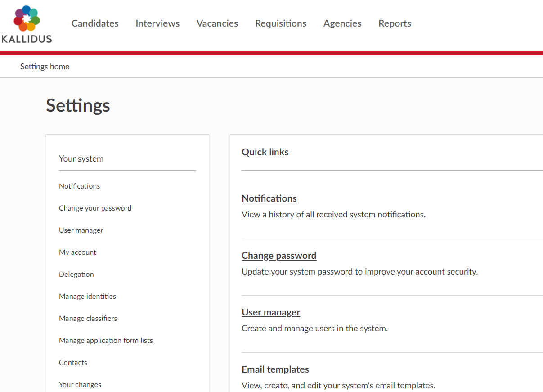This screenshot has height=392, width=543.
Task: Select Requisitions in the top navigation
Action: click(281, 23)
